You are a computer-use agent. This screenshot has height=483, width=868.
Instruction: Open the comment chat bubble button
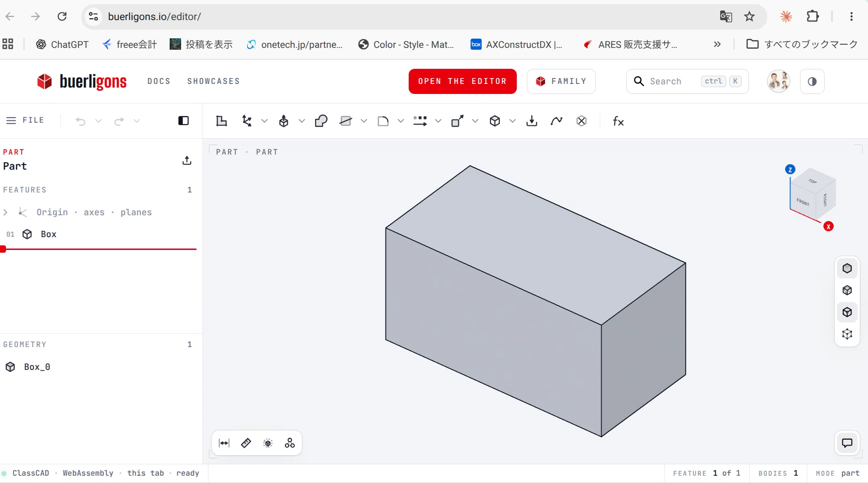tap(847, 443)
